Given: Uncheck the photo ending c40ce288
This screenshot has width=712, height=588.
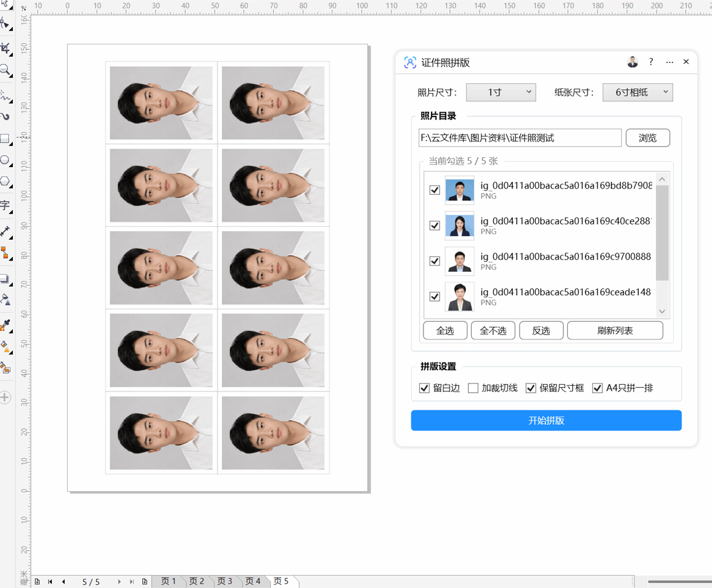Looking at the screenshot, I should tap(435, 225).
